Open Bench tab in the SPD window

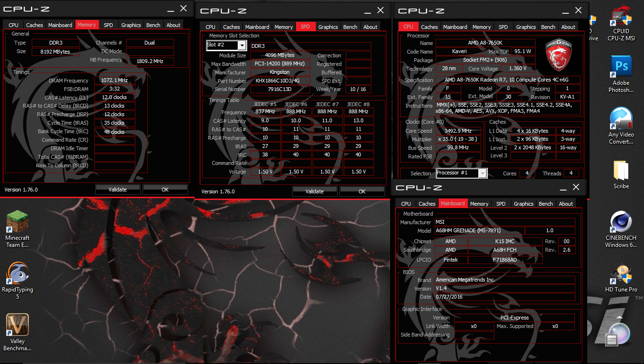point(350,27)
